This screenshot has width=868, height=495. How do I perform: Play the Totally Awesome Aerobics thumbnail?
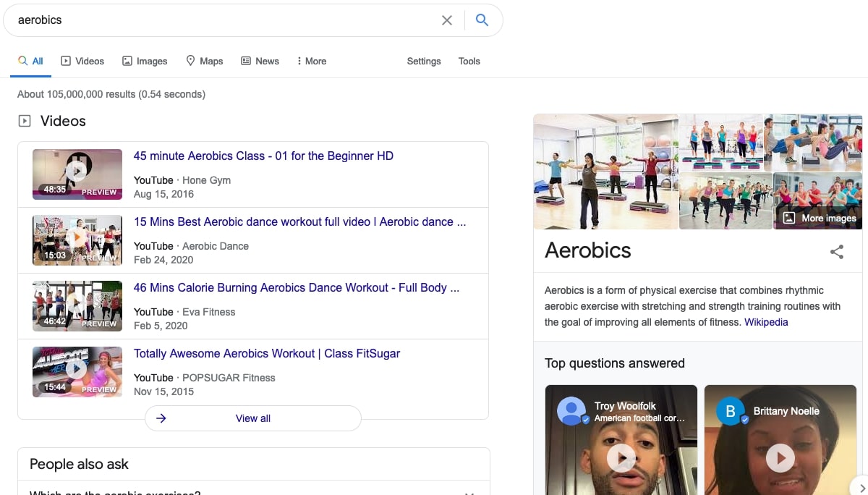(x=77, y=371)
